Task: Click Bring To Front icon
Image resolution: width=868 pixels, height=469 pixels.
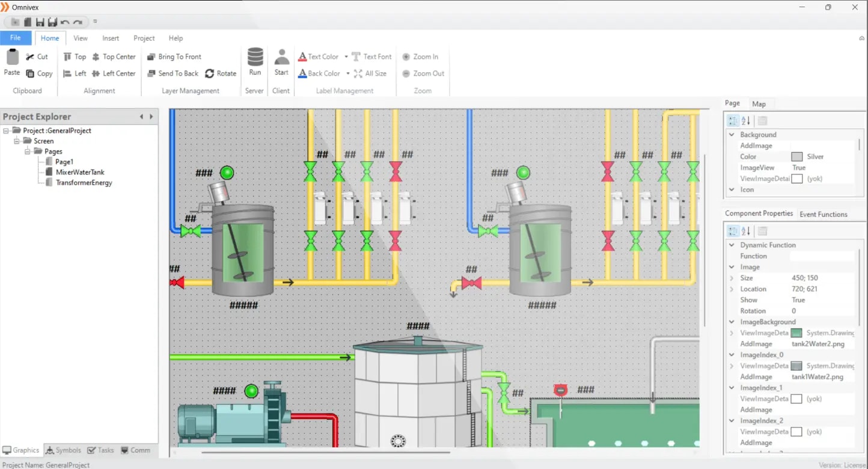Action: tap(151, 57)
